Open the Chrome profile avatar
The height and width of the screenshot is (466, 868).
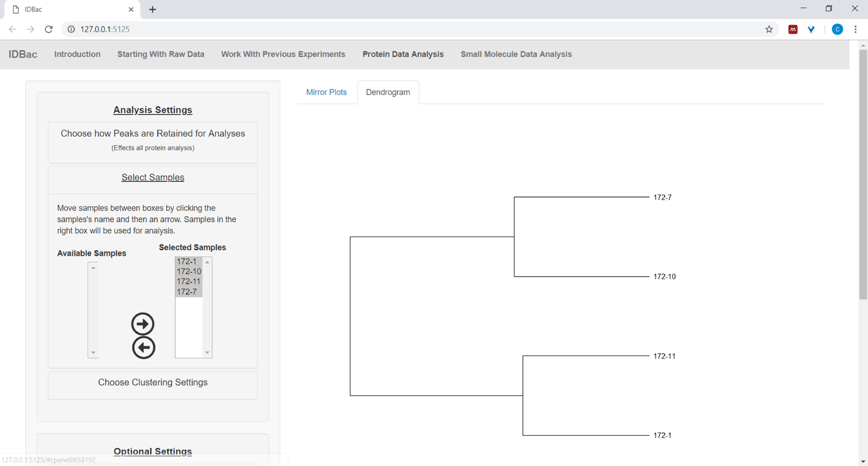pos(837,29)
